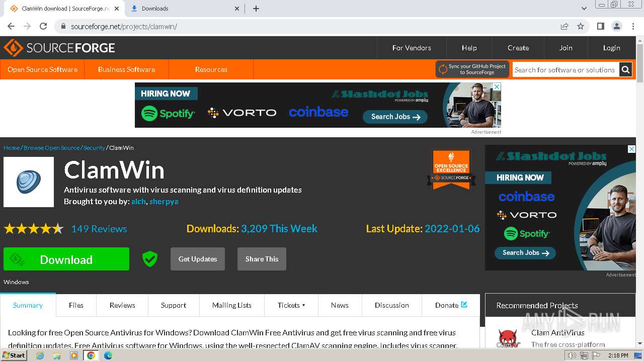The image size is (644, 362).
Task: Open Windows Start menu
Action: click(14, 355)
